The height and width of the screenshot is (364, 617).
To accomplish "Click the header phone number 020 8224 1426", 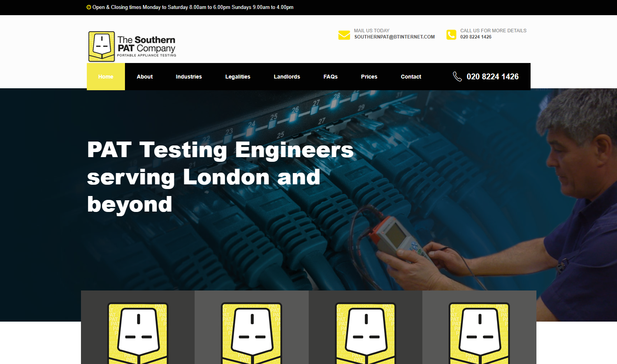I will (476, 37).
